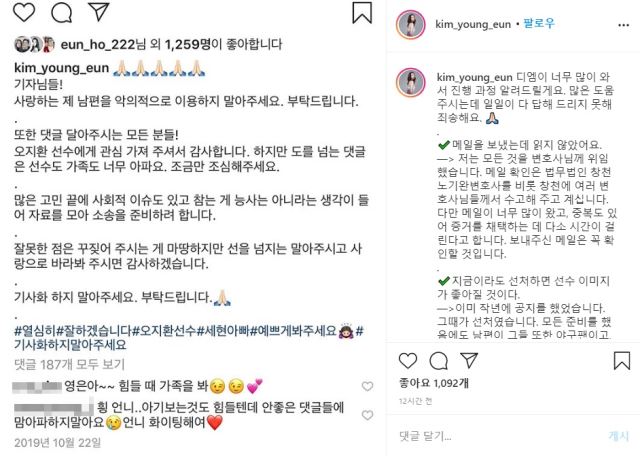Viewport: 640px width, 456px height.
Task: Post the comment with 게시 button
Action: click(618, 436)
